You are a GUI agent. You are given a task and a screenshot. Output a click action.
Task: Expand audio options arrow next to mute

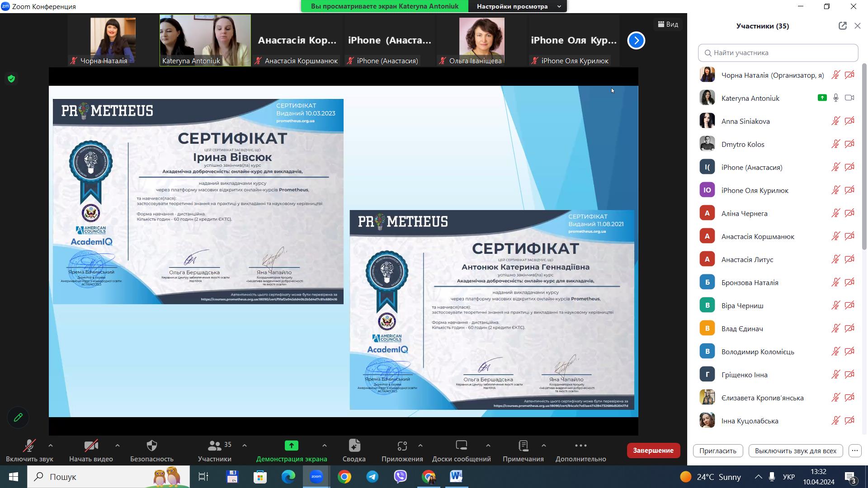(x=51, y=446)
